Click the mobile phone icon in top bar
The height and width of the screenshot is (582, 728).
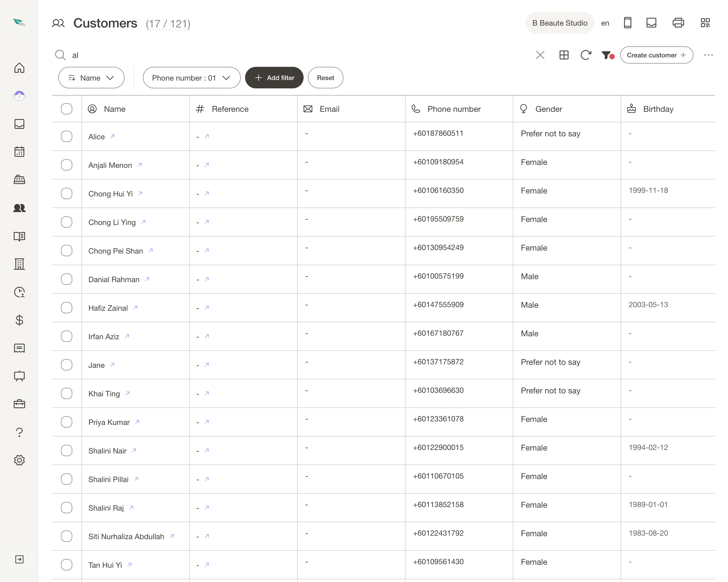[x=627, y=23]
